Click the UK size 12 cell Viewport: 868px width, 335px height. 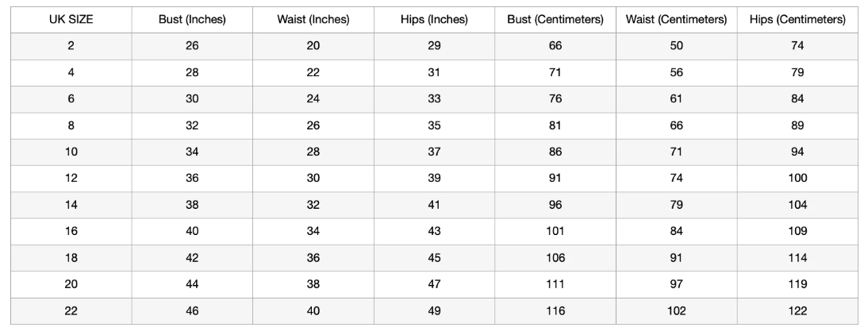coord(71,179)
